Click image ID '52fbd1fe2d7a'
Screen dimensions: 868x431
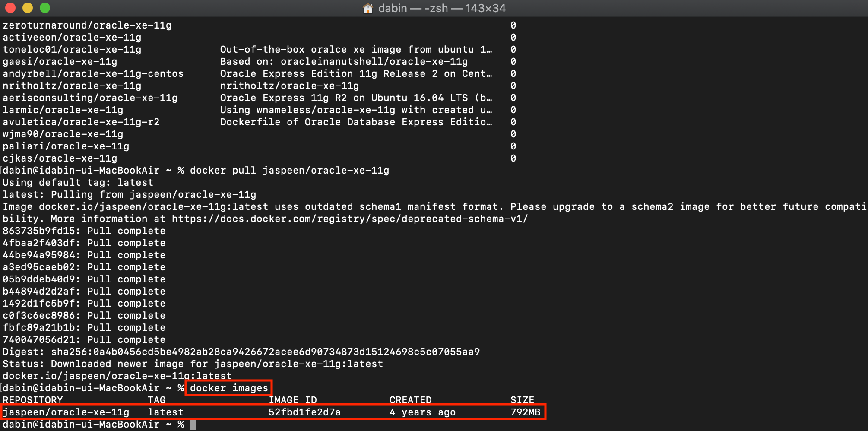pos(304,412)
